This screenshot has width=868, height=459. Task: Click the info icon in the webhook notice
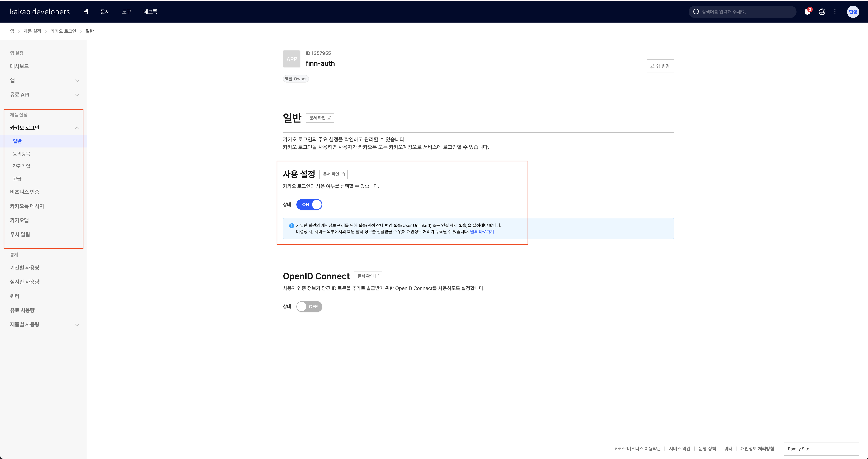click(292, 226)
